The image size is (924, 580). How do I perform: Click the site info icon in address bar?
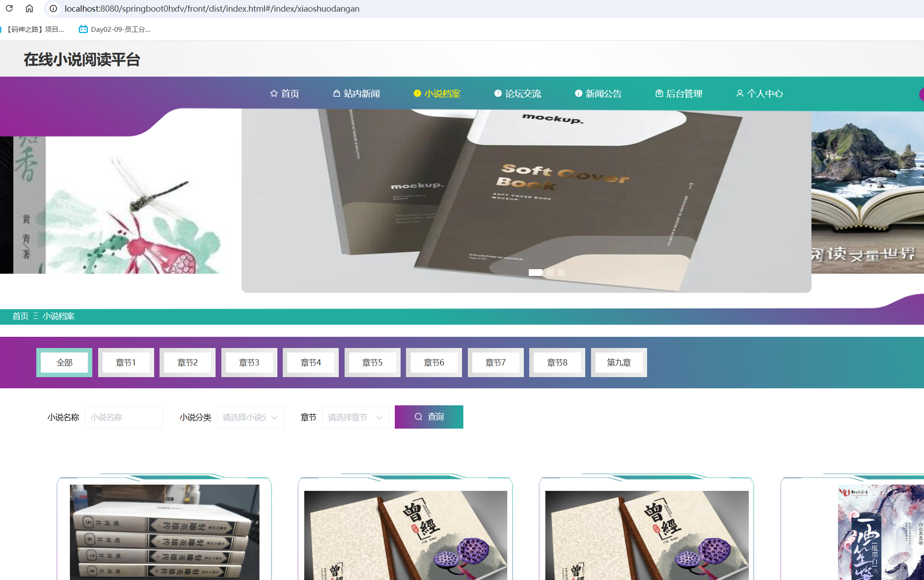(53, 9)
